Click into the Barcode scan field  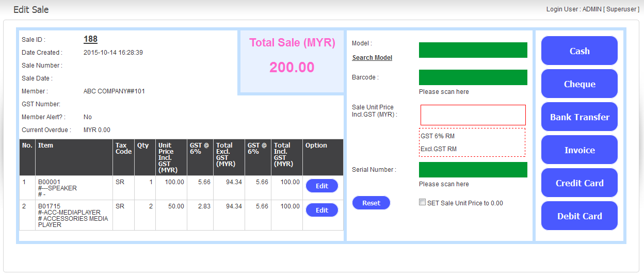[473, 77]
